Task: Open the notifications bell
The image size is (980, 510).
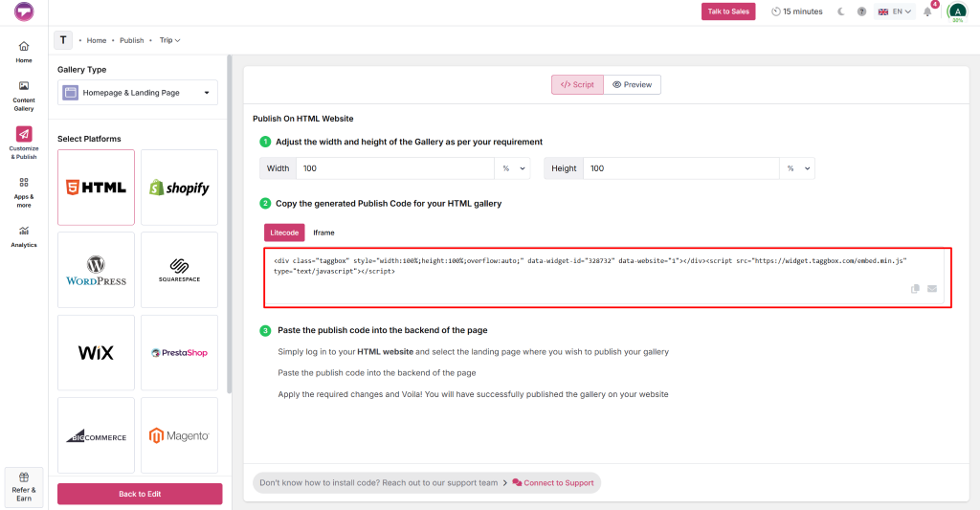Action: pos(928,11)
